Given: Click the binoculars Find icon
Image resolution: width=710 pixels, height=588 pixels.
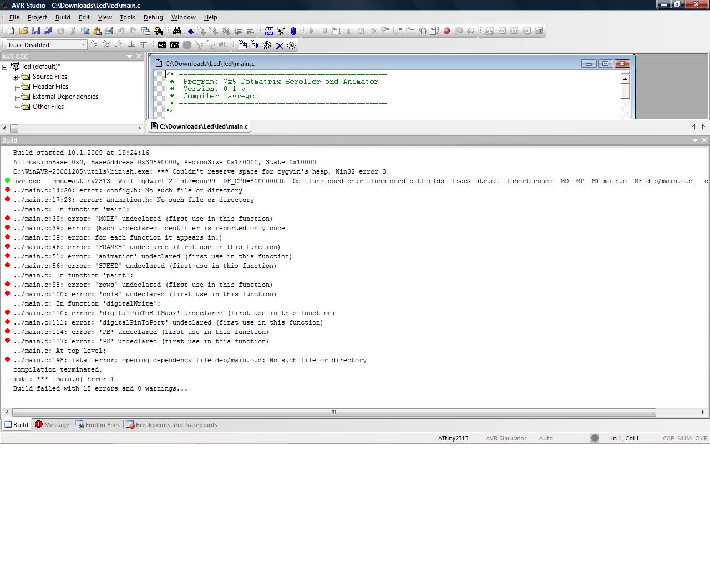Looking at the screenshot, I should coord(177,31).
